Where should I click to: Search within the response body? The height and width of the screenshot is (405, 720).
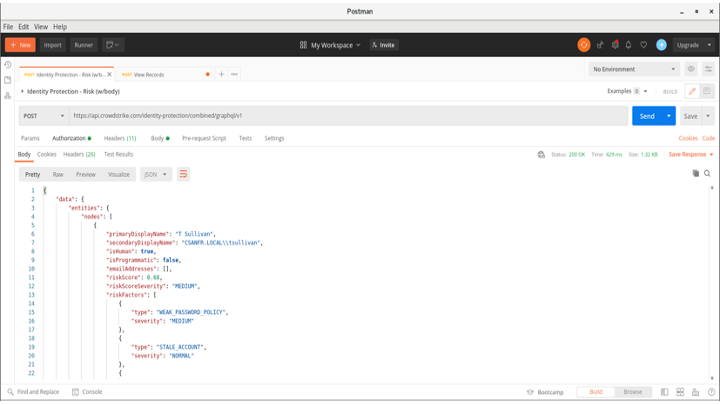pyautogui.click(x=707, y=174)
